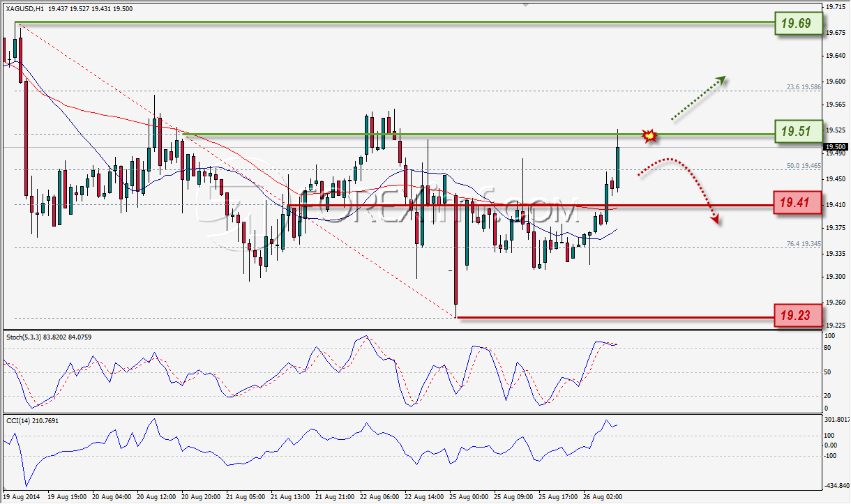
Task: Click the current price tag 19.500
Action: pos(835,146)
